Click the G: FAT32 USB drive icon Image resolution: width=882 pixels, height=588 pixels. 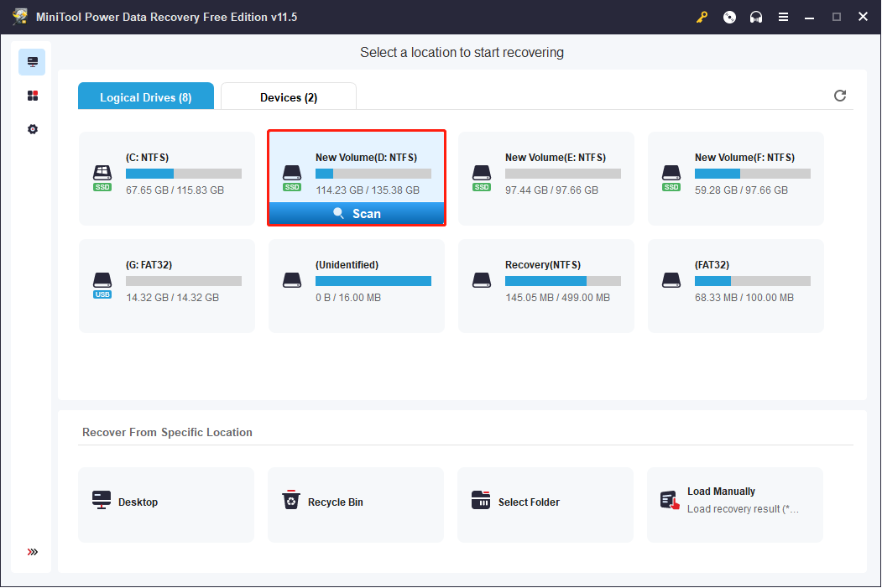[x=102, y=285]
